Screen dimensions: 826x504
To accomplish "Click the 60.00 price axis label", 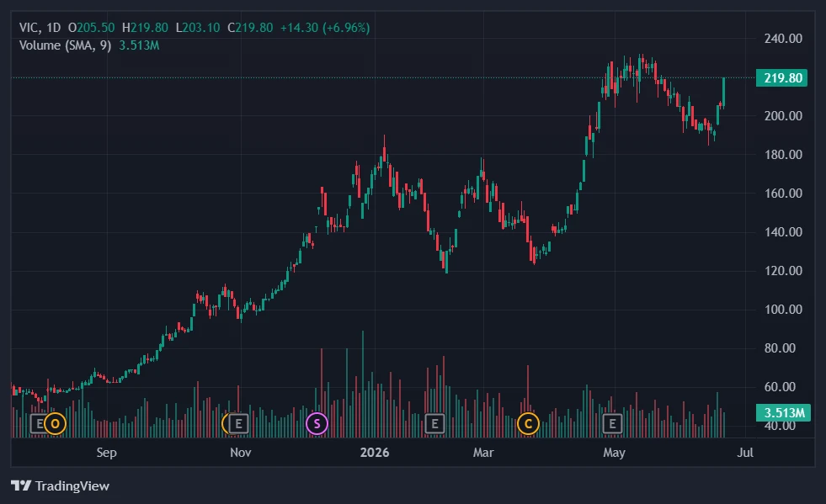I will pyautogui.click(x=780, y=387).
